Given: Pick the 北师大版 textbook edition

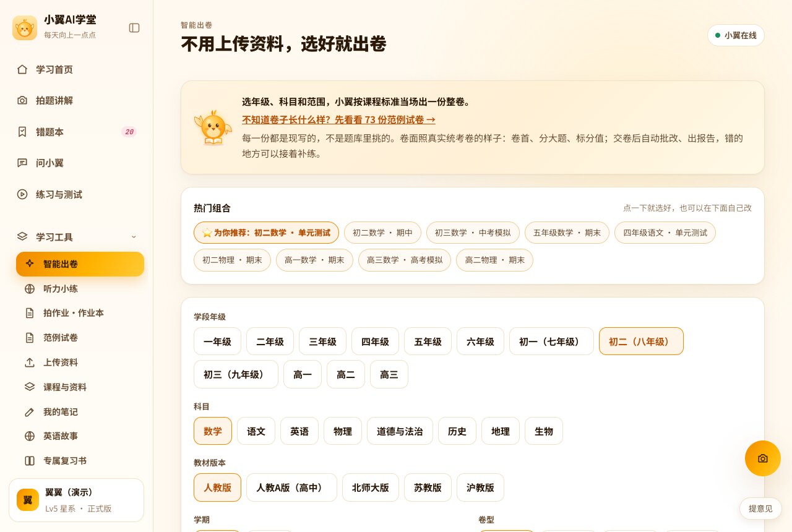Looking at the screenshot, I should pyautogui.click(x=371, y=487).
